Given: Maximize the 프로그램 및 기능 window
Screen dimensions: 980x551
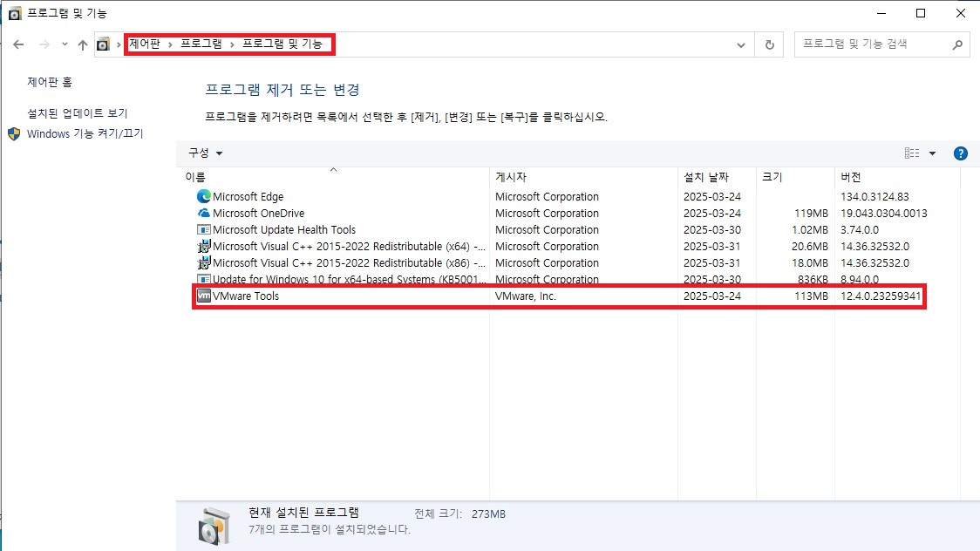Looking at the screenshot, I should click(921, 13).
